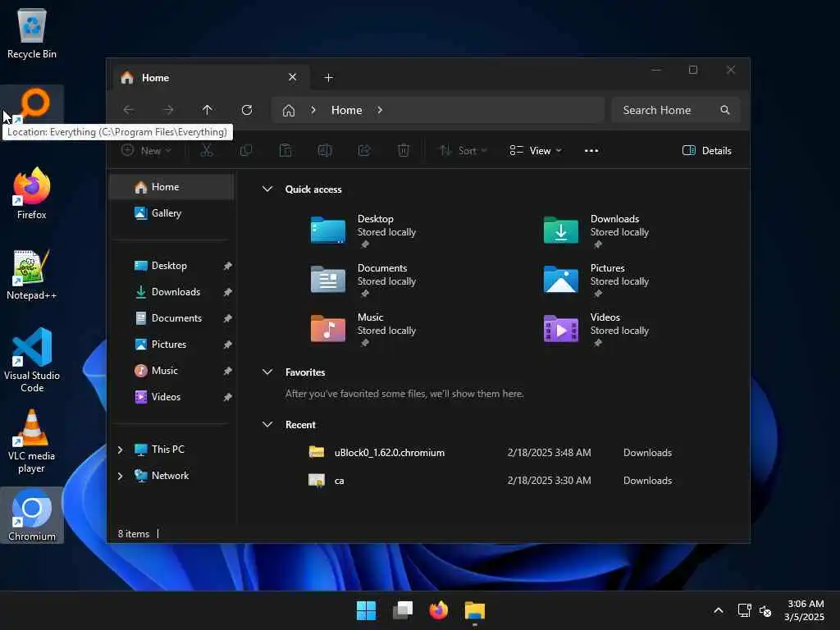Expand Network in navigation pane
This screenshot has width=840, height=630.
[121, 476]
